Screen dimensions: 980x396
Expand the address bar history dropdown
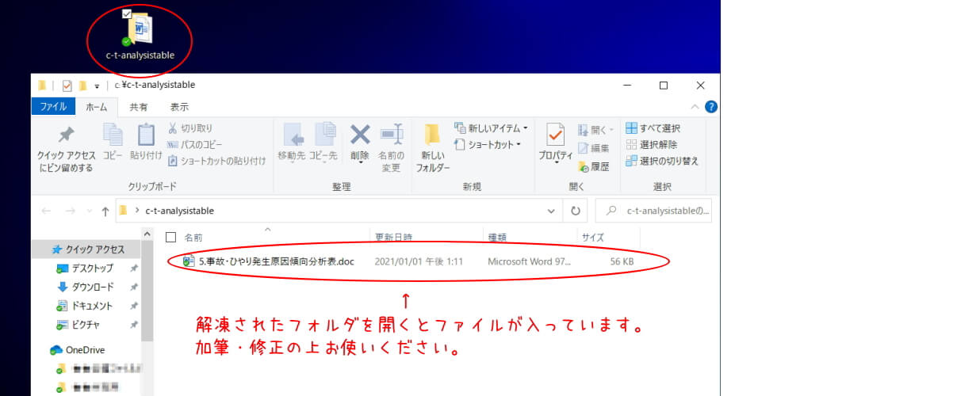552,211
